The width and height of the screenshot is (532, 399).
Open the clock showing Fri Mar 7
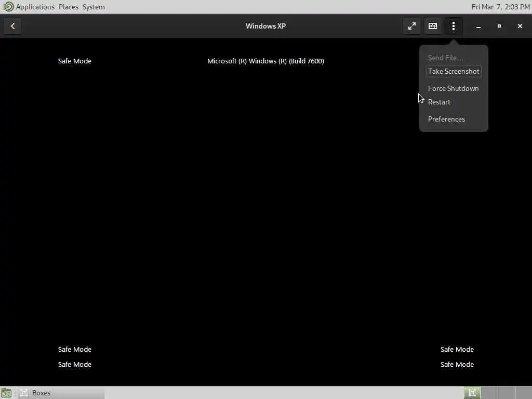point(500,7)
